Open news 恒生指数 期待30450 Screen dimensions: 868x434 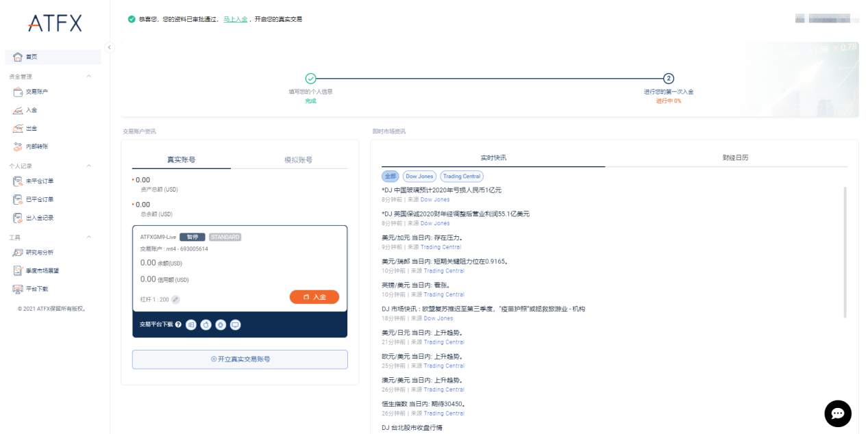tap(423, 404)
